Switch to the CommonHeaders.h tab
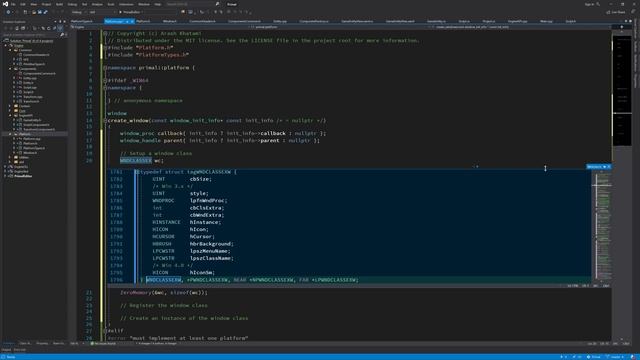 [x=202, y=21]
